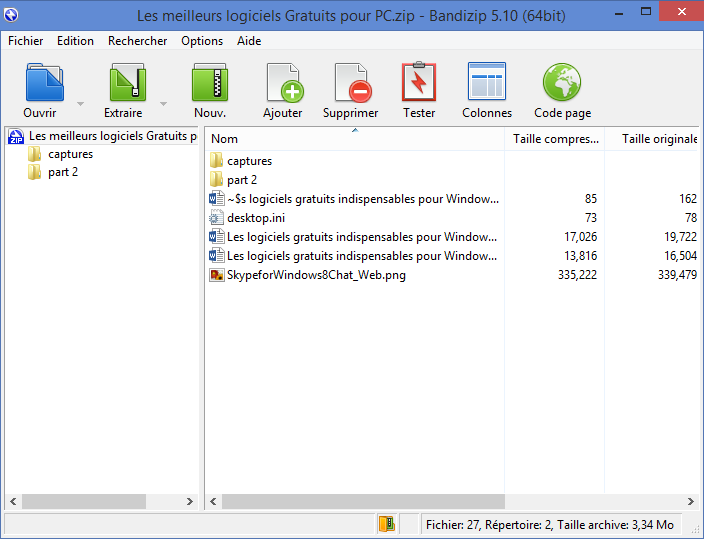Viewport: 704px width, 539px height.
Task: Create new archive with Nouv. icon
Action: 210,83
